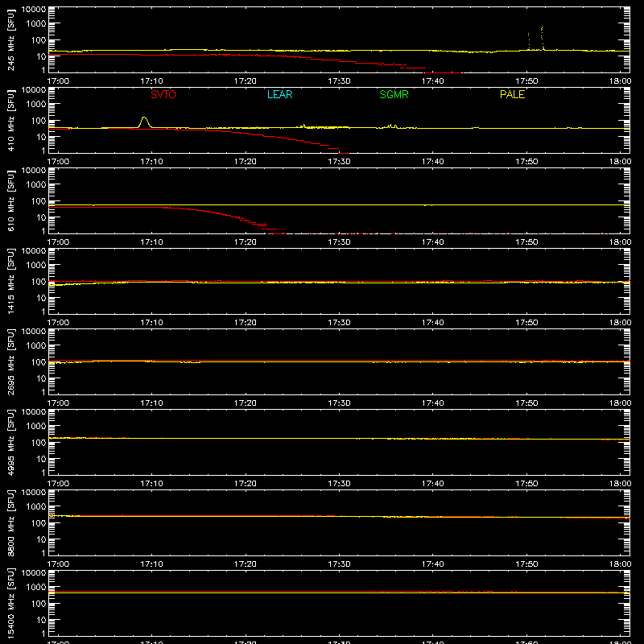Click 17:50 tick label under the 2695 MHz plot

pyautogui.click(x=526, y=403)
